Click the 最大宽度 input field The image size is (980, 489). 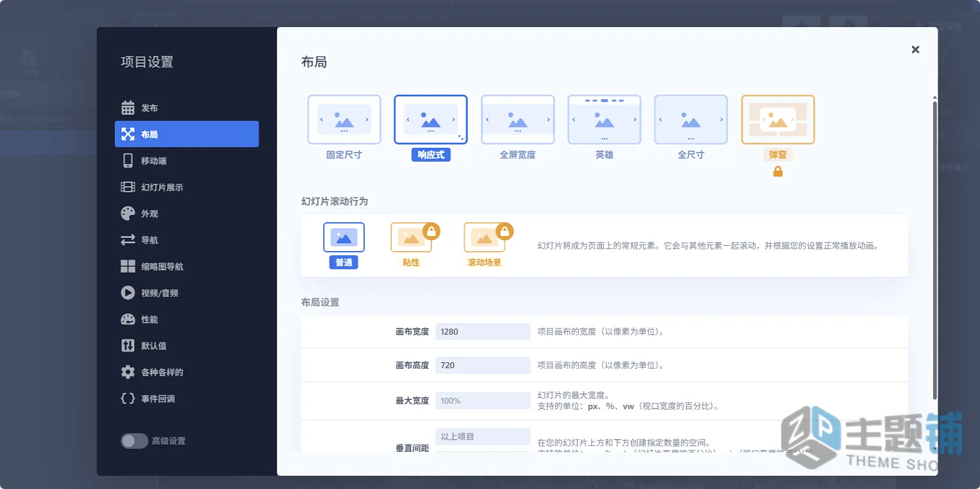pos(482,401)
